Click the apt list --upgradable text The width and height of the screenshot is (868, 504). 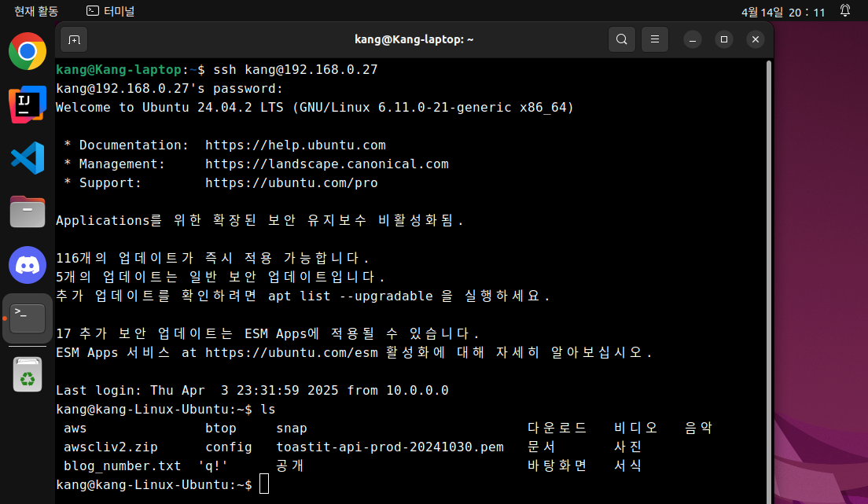pyautogui.click(x=351, y=296)
